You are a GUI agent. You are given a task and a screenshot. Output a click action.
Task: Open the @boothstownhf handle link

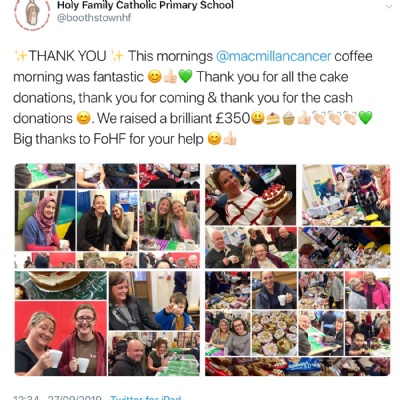tap(94, 18)
